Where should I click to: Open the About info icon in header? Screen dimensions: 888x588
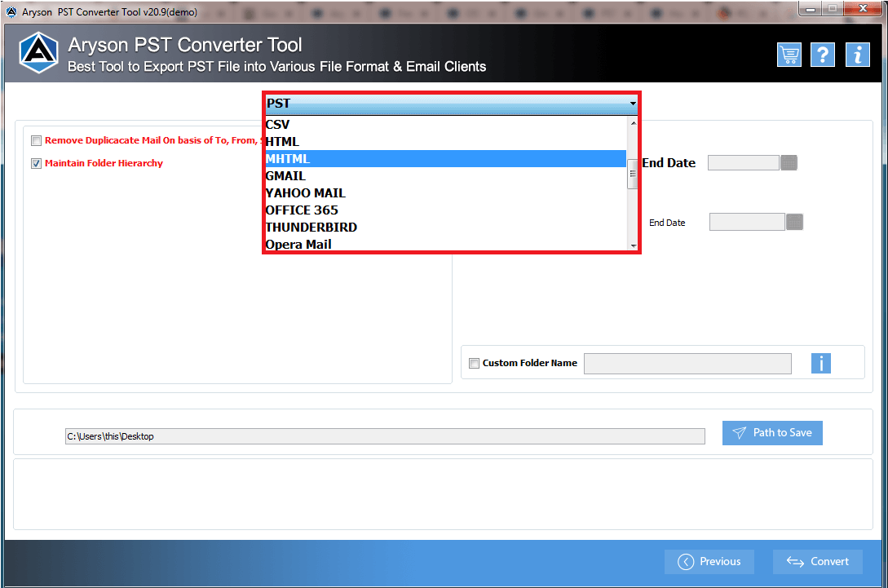(x=857, y=55)
